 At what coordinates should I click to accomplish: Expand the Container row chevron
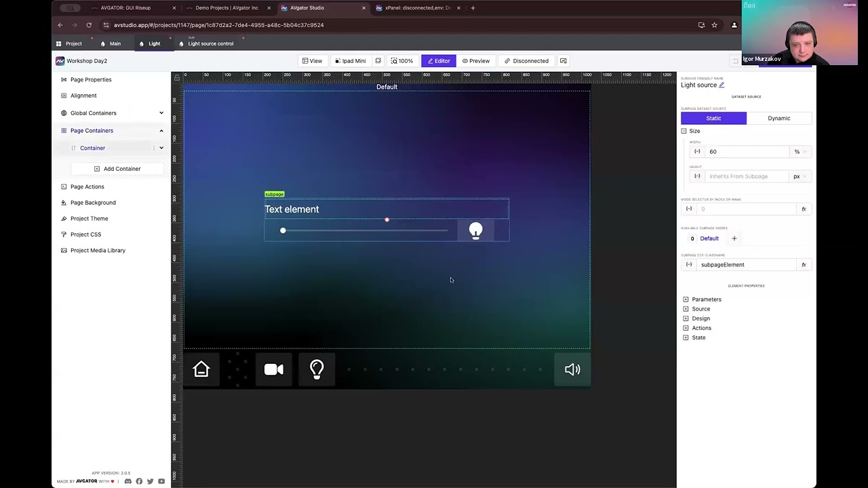coord(161,148)
